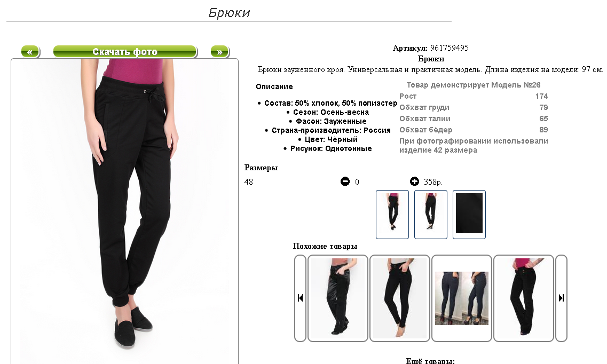The image size is (607, 364).
Task: Go to next photo with » button
Action: [220, 51]
